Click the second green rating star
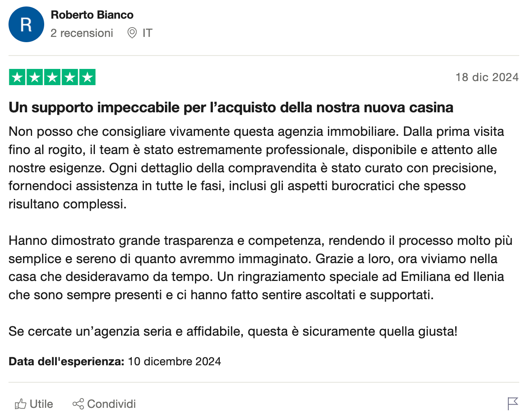Viewport: 531px width, 420px height. [x=35, y=77]
